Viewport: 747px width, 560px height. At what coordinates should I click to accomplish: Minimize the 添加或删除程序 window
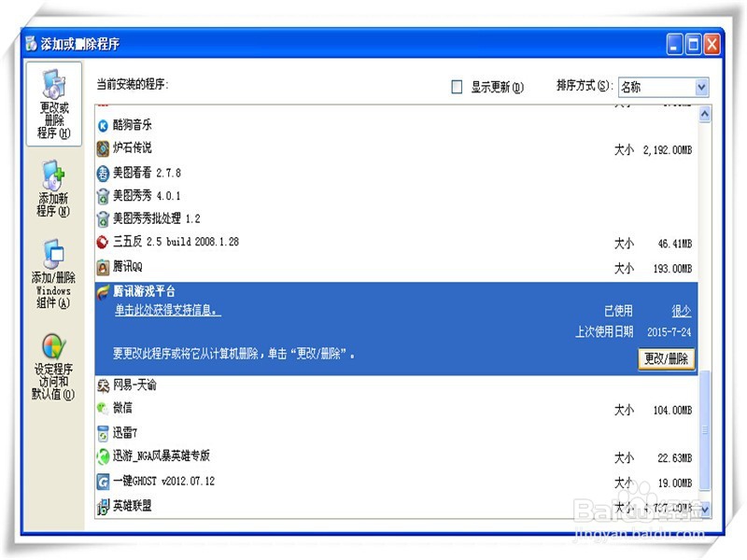(674, 45)
